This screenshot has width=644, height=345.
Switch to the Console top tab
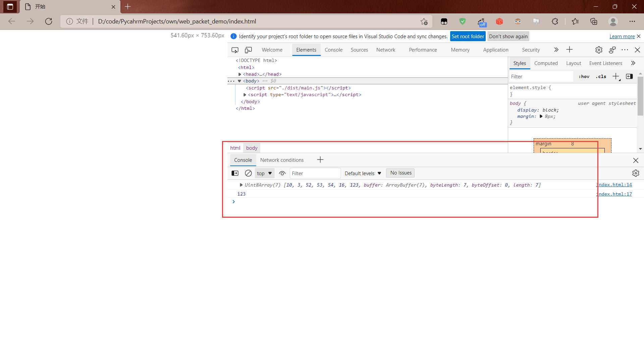[x=333, y=50]
